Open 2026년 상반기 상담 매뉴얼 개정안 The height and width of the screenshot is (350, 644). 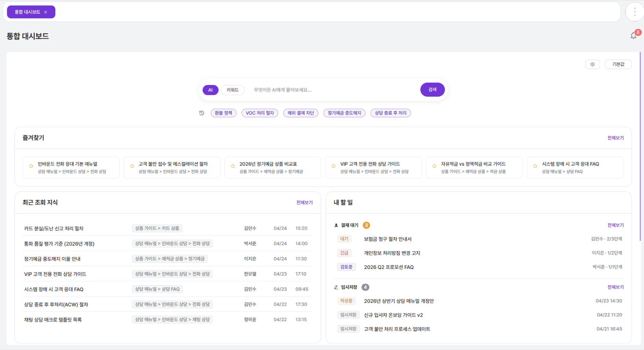pyautogui.click(x=480, y=301)
